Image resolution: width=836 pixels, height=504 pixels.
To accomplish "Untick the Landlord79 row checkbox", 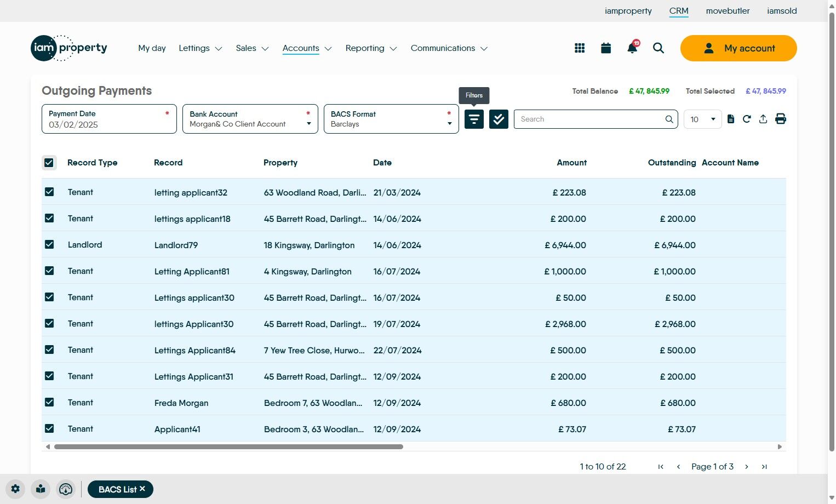I will tap(49, 245).
